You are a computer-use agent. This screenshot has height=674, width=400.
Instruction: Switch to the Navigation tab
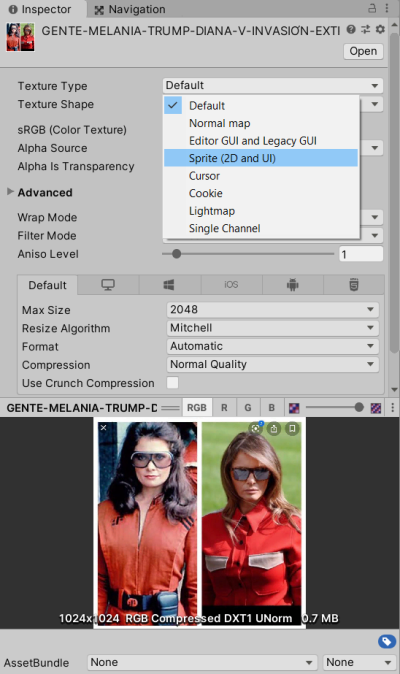point(130,9)
